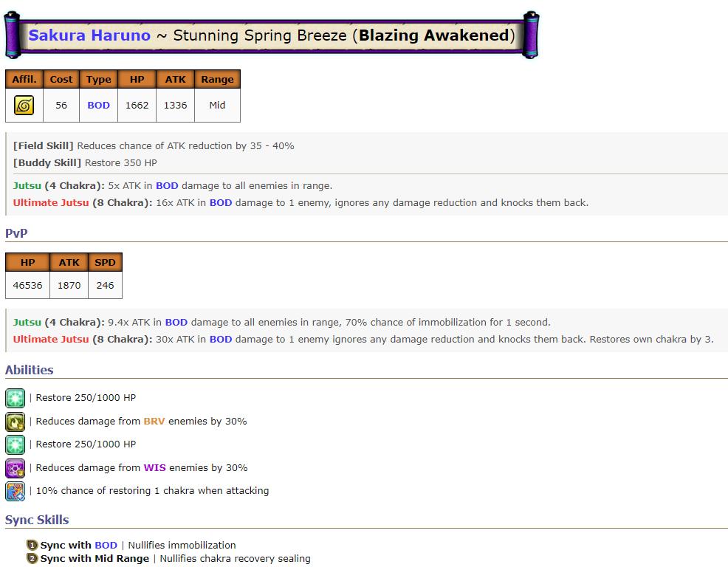Viewport: 728px width, 567px height.
Task: Click the PvP section Ultimate Jutsu label
Action: (x=51, y=340)
